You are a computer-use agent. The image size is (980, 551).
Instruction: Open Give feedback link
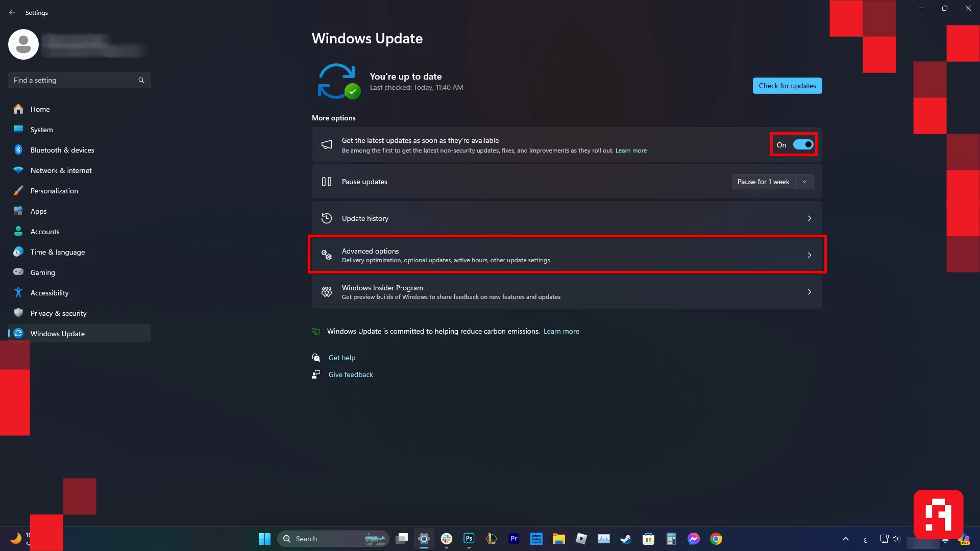coord(351,374)
